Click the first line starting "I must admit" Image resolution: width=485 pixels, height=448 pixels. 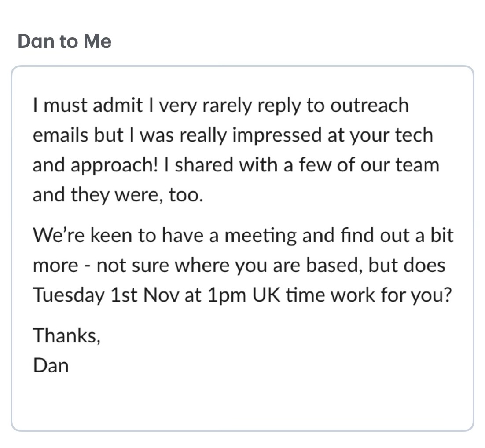pos(220,106)
